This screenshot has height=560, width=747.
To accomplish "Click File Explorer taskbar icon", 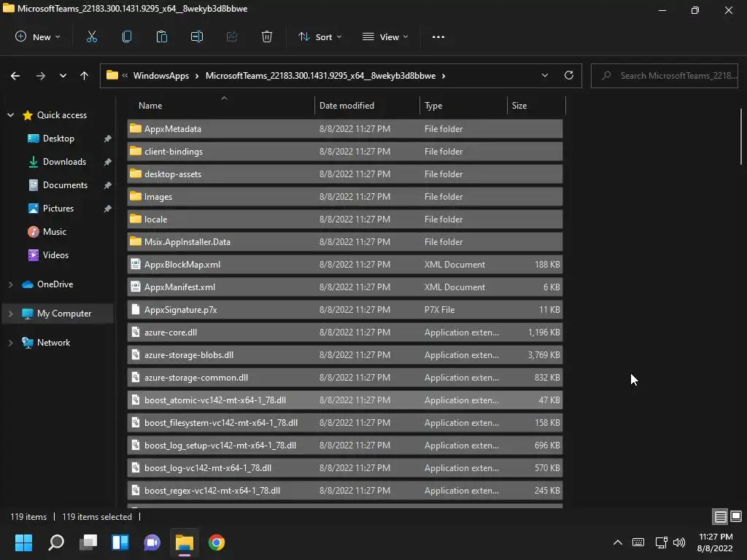I will click(x=185, y=542).
